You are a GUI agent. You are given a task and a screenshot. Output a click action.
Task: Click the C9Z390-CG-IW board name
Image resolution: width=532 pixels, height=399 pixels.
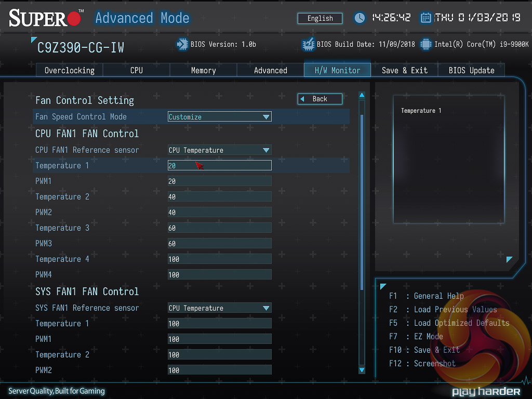coord(81,48)
